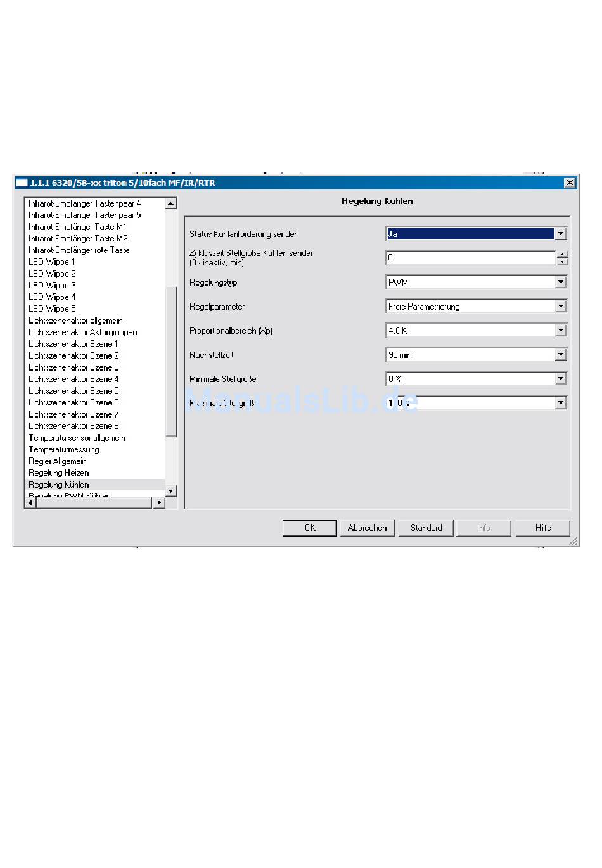This screenshot has width=602, height=868.
Task: Click the list's scroll up arrow
Action: 170,203
